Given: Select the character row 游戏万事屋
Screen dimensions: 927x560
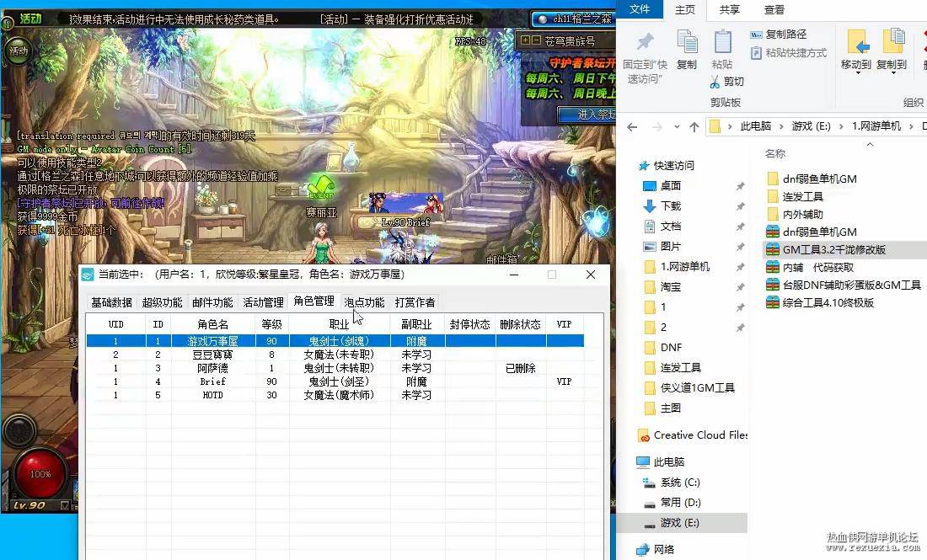Looking at the screenshot, I should click(335, 341).
